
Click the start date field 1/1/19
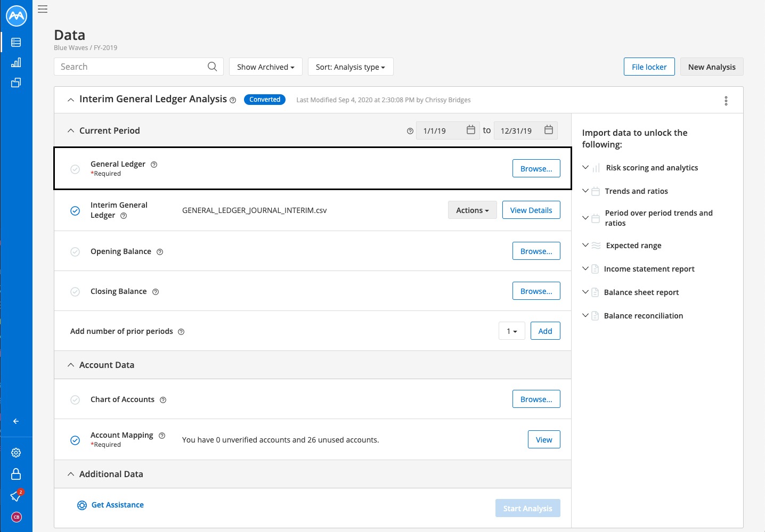(x=448, y=130)
